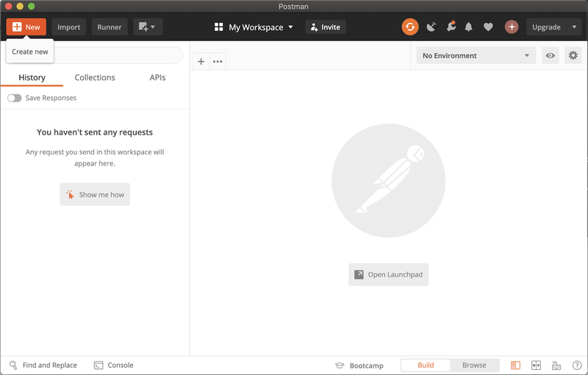This screenshot has width=588, height=375.
Task: Click the heart icon in the header
Action: pyautogui.click(x=488, y=27)
